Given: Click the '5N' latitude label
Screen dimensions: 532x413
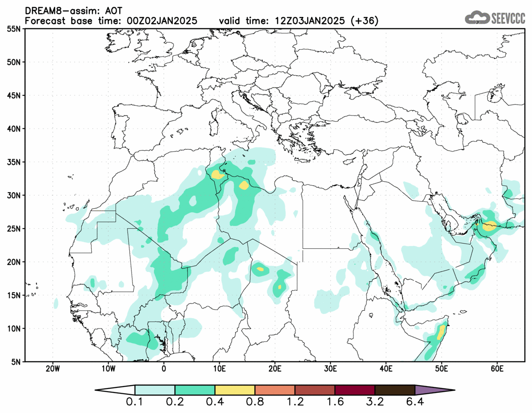Looking at the screenshot, I should click(16, 362).
